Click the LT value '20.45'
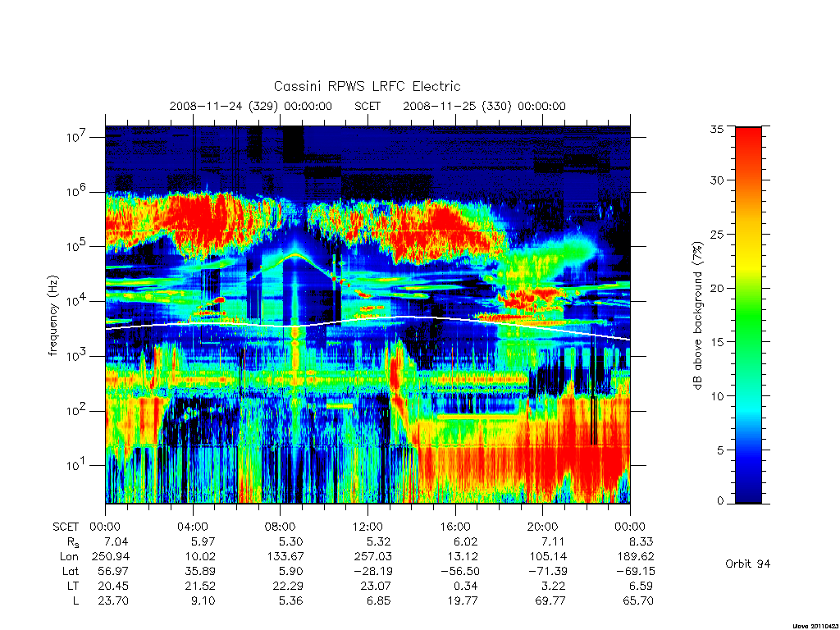The height and width of the screenshot is (630, 840). (x=113, y=586)
